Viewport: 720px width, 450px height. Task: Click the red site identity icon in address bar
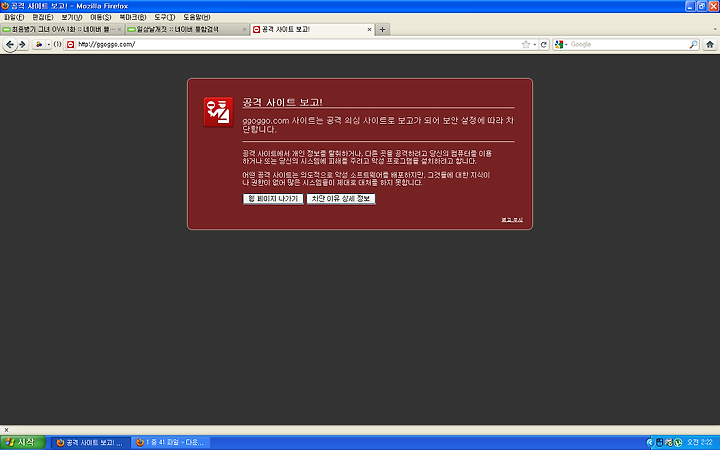[x=70, y=45]
